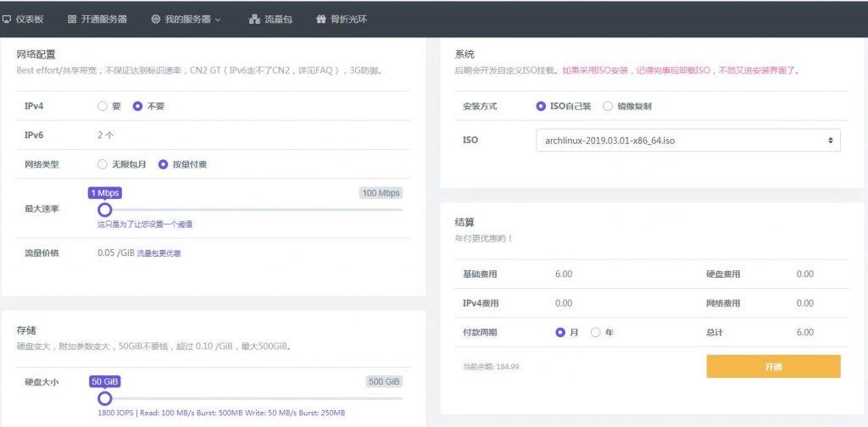868x427 pixels.
Task: Choose 按量付费 network type
Action: pyautogui.click(x=164, y=164)
